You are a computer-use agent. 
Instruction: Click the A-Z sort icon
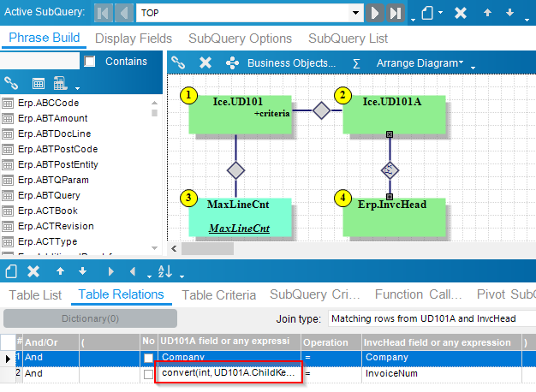(x=165, y=271)
